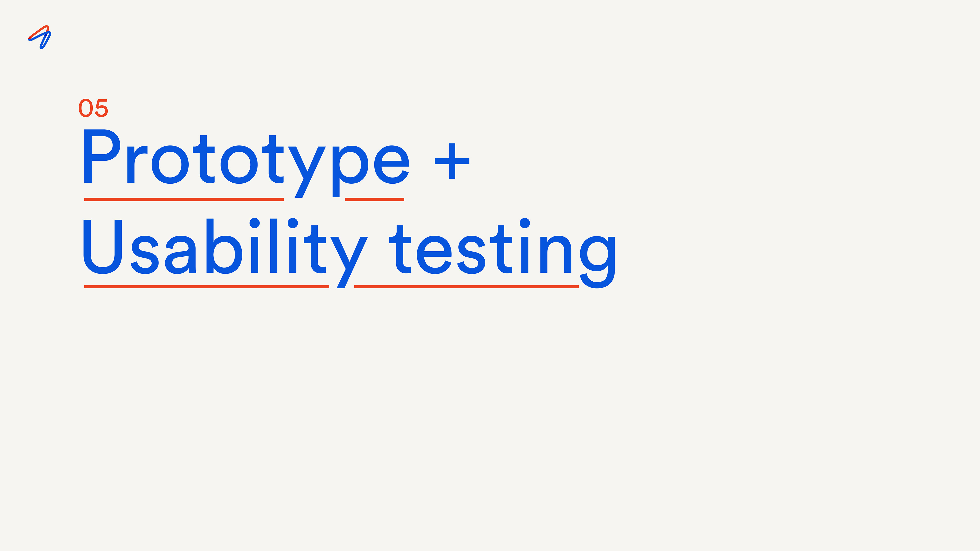Select the digit "5" in the 05 label
This screenshot has width=980, height=551.
[x=102, y=108]
